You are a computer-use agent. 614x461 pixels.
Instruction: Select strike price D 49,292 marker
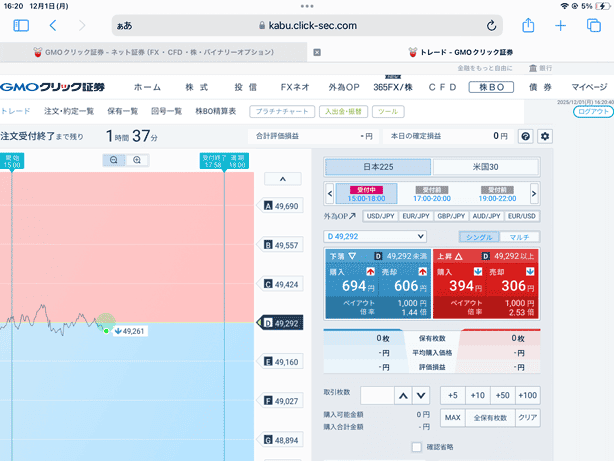280,323
